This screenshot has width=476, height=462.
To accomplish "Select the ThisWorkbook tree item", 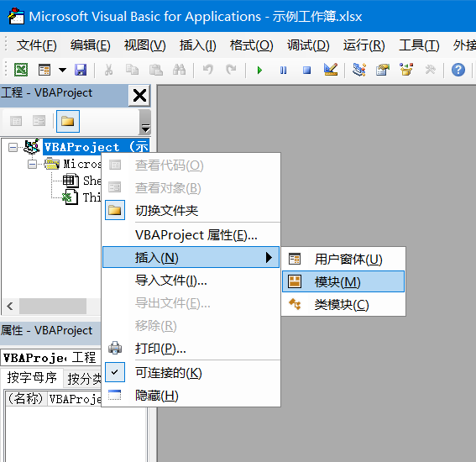I will coord(92,197).
